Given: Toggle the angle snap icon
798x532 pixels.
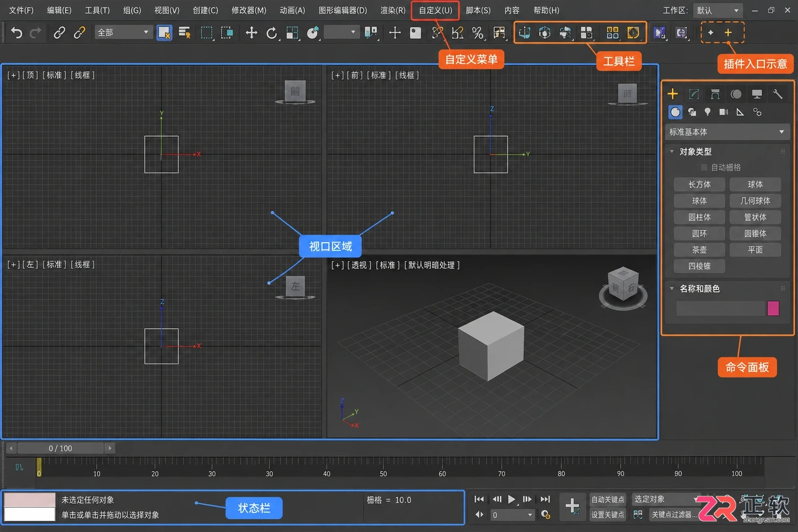Looking at the screenshot, I should tap(457, 33).
